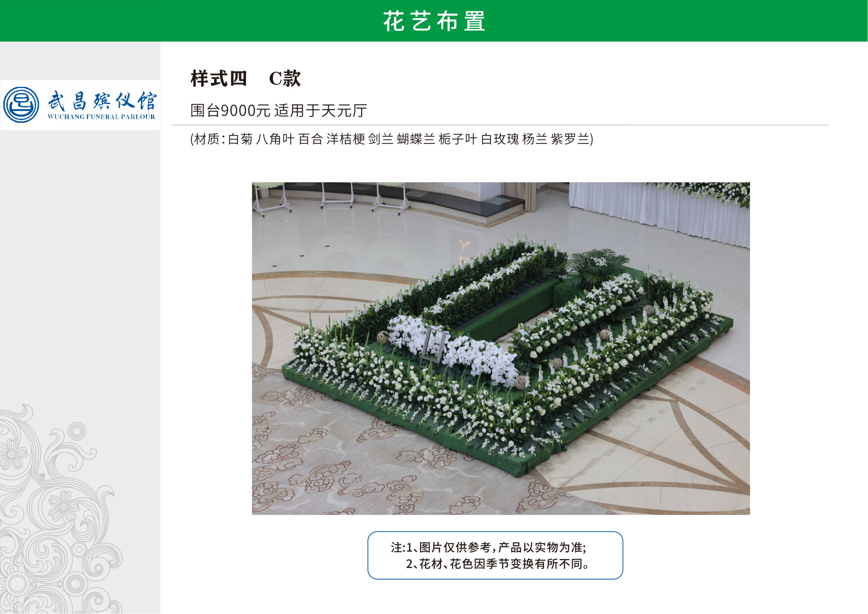Click the materials list starting with 材质
The height and width of the screenshot is (614, 868).
pyautogui.click(x=392, y=139)
